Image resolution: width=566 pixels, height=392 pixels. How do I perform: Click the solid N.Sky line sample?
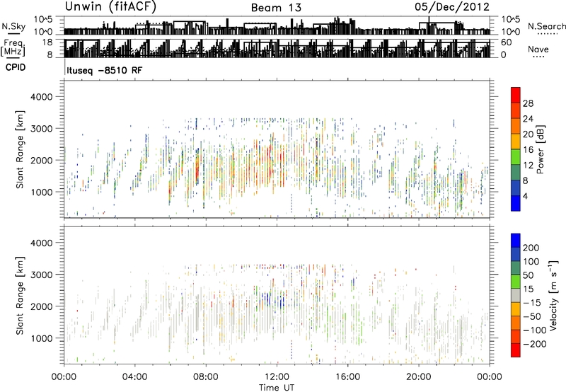point(13,33)
